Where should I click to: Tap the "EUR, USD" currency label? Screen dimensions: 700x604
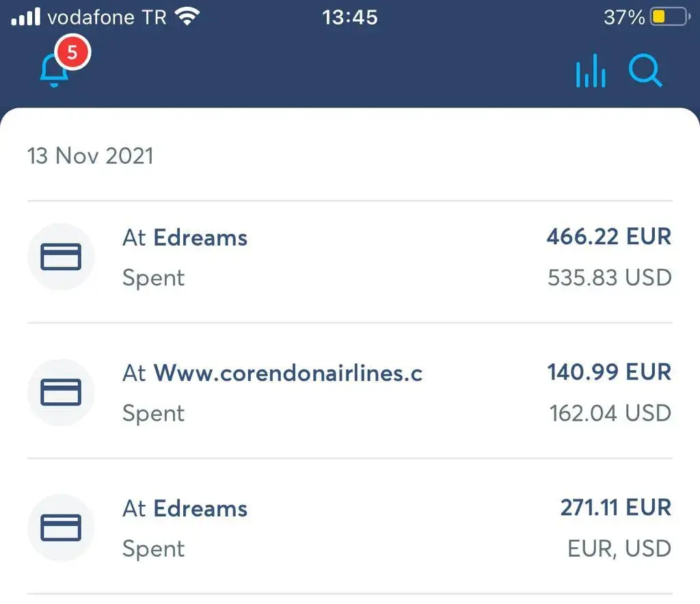(x=619, y=549)
